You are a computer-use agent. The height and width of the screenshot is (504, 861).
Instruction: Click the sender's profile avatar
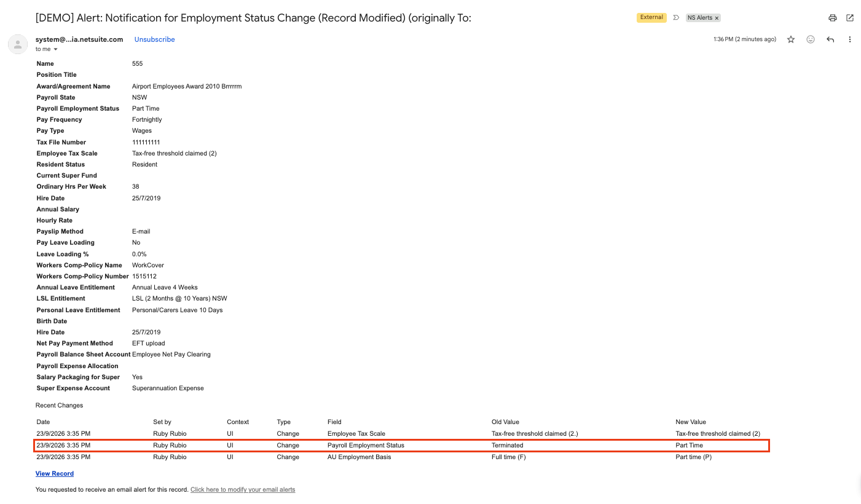pyautogui.click(x=18, y=44)
